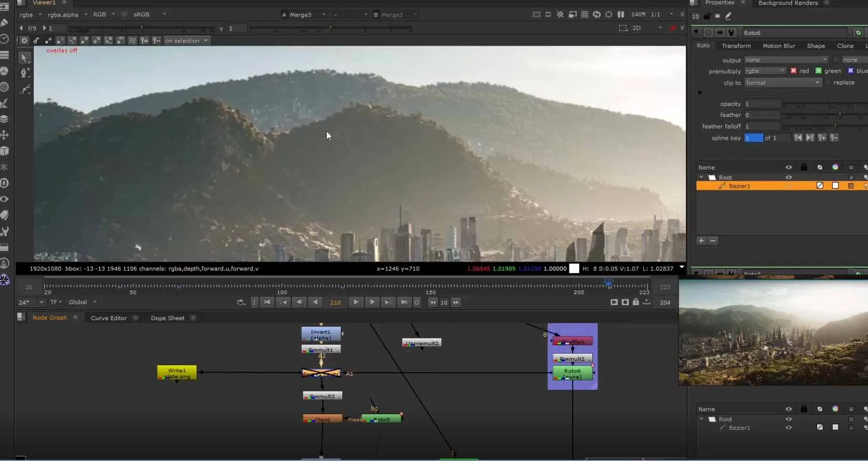Image resolution: width=868 pixels, height=461 pixels.
Task: Open the on selection dropdown
Action: point(186,41)
